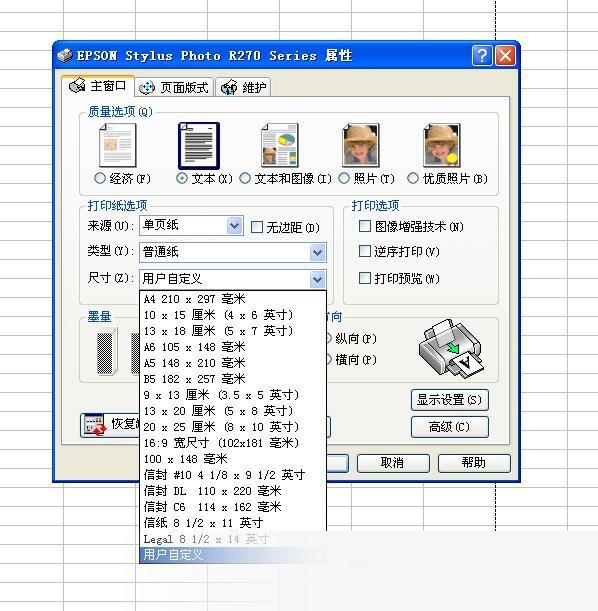Close the EPSON properties dialog

coord(506,55)
